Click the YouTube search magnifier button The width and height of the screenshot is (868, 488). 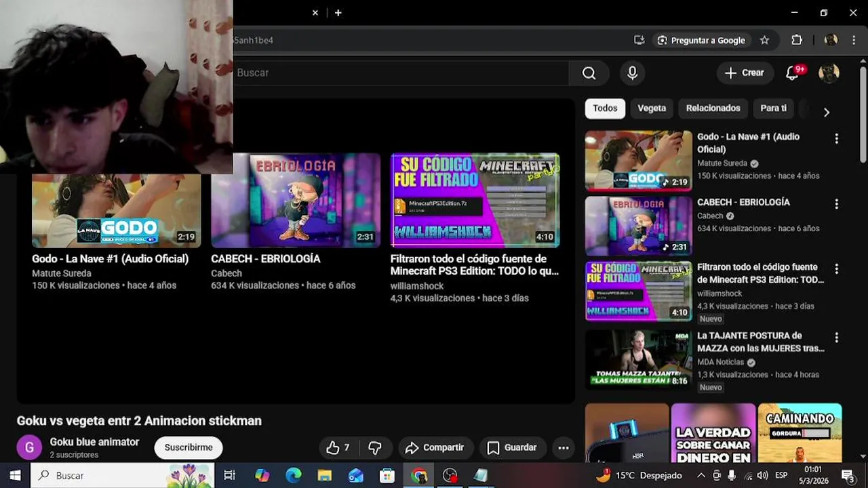coord(589,73)
